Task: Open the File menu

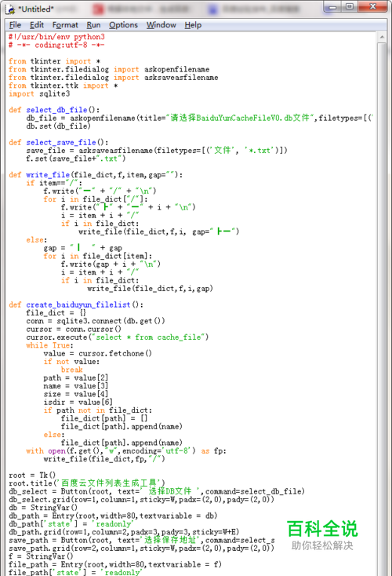Action: pyautogui.click(x=15, y=25)
